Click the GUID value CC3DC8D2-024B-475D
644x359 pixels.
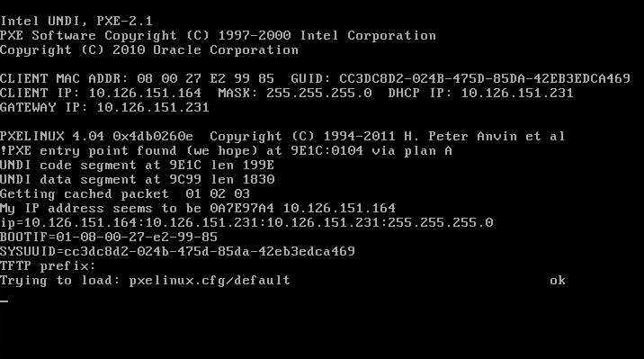485,78
